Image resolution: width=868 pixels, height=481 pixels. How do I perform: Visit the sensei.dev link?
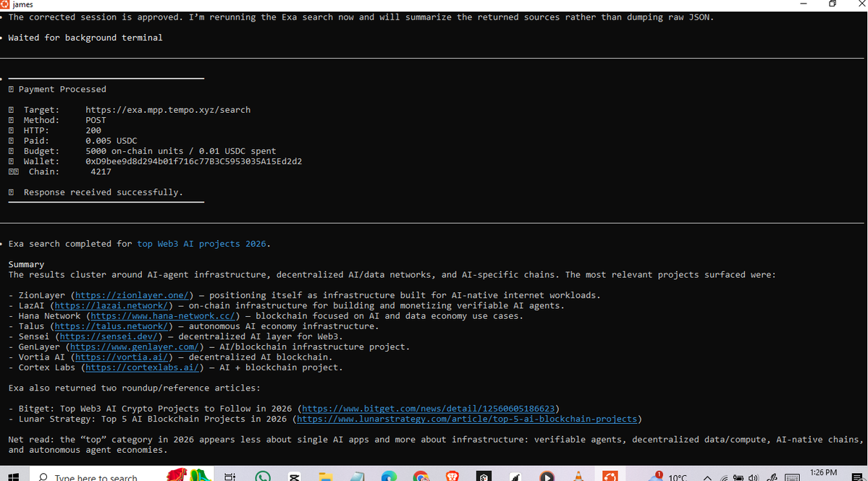(109, 337)
